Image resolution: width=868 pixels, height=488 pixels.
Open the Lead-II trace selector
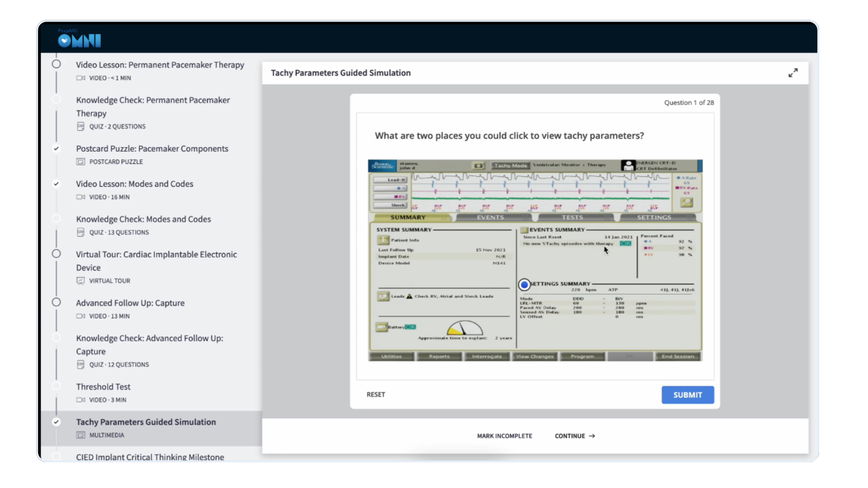[390, 180]
